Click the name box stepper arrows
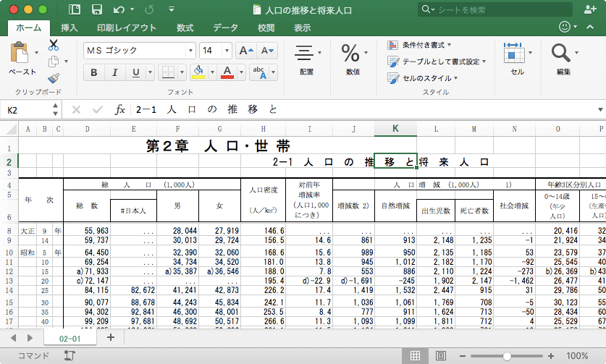The height and width of the screenshot is (364, 606). tap(55, 110)
